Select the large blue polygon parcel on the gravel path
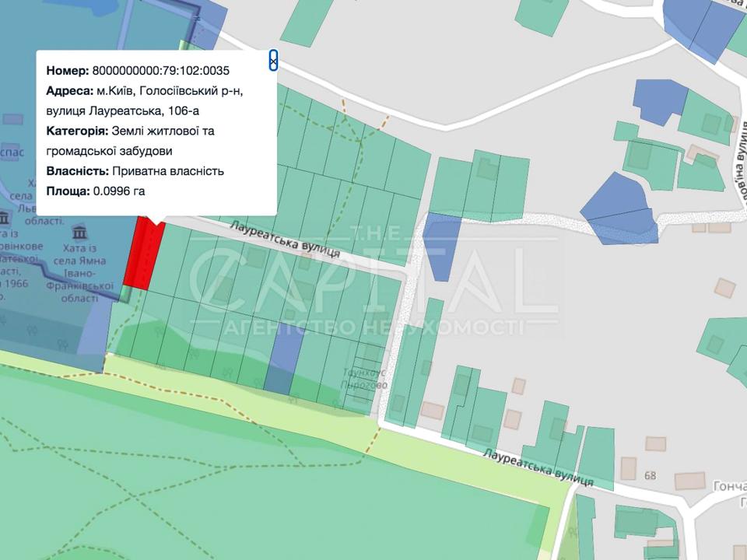The image size is (747, 560). [x=620, y=210]
